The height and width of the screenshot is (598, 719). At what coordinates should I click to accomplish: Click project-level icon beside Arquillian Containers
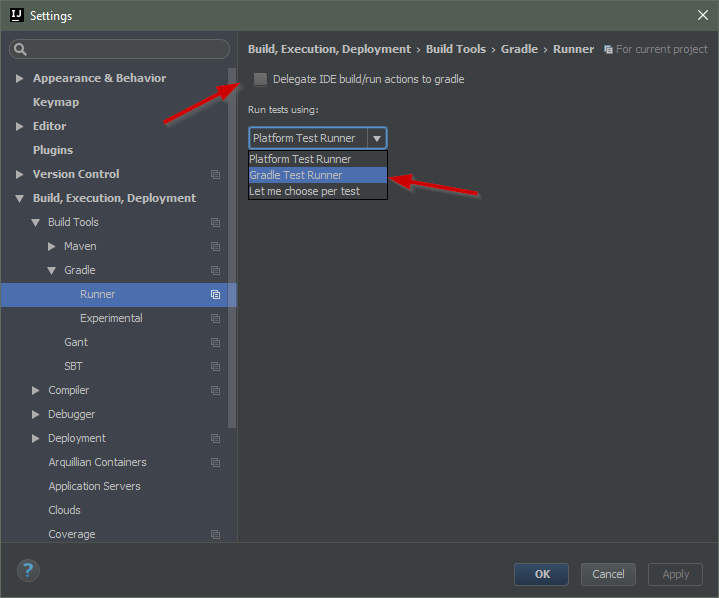point(216,462)
